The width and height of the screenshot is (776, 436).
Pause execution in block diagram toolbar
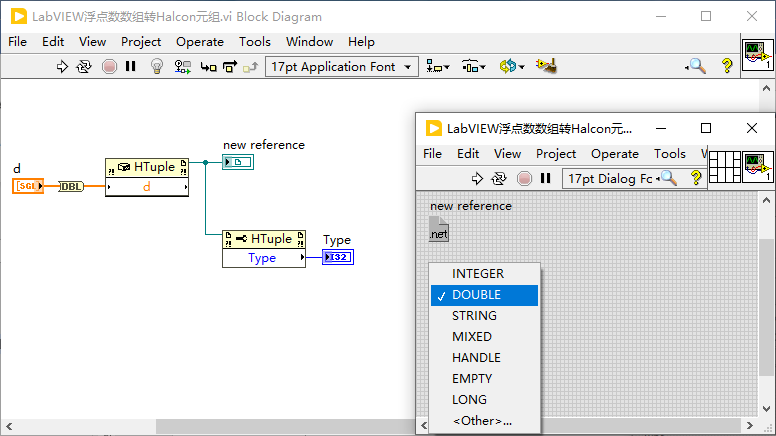(x=131, y=66)
